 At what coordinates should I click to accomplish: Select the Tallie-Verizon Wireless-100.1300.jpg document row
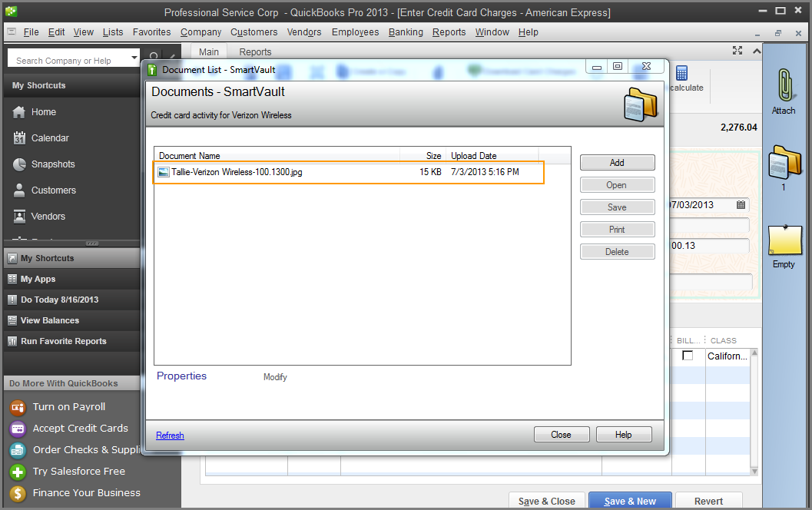click(349, 172)
